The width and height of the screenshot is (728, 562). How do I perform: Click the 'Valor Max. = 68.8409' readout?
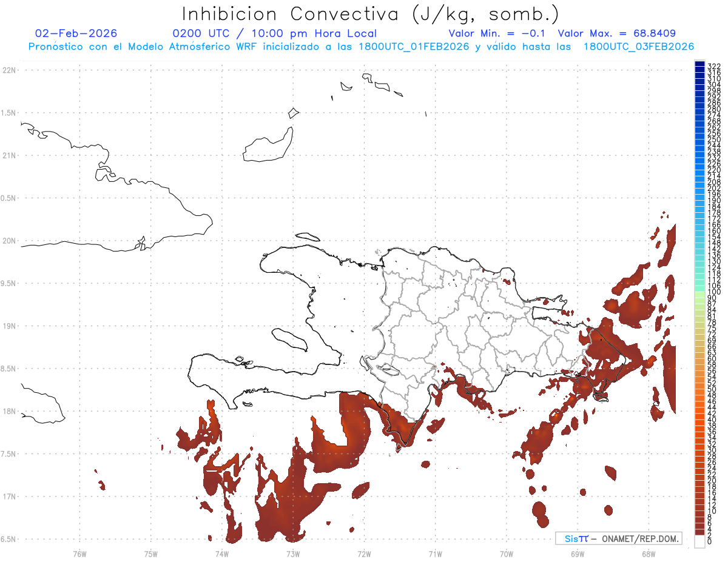point(616,33)
